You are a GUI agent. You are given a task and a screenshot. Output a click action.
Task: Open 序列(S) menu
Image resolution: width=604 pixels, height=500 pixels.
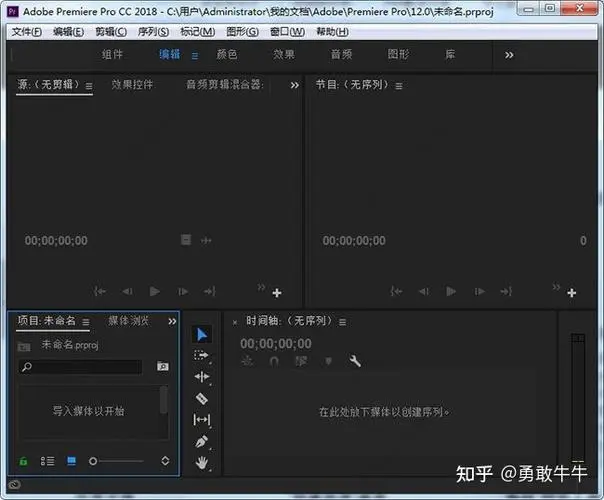pyautogui.click(x=153, y=32)
